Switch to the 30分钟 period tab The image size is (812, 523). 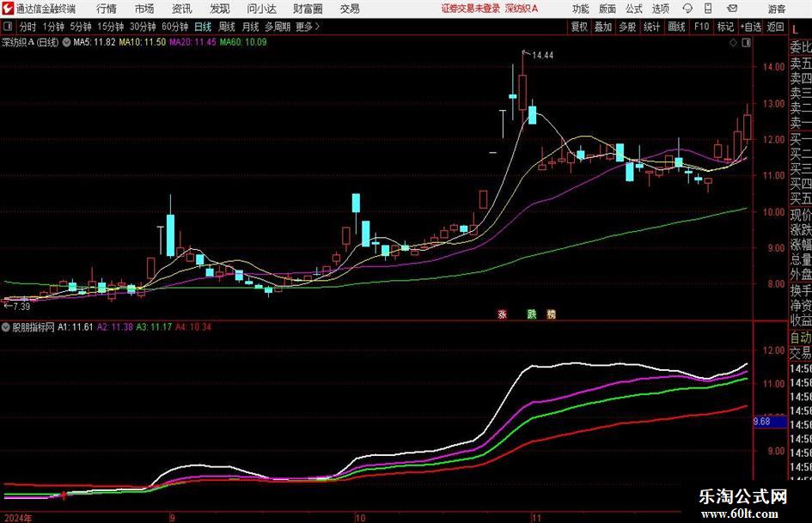click(143, 27)
